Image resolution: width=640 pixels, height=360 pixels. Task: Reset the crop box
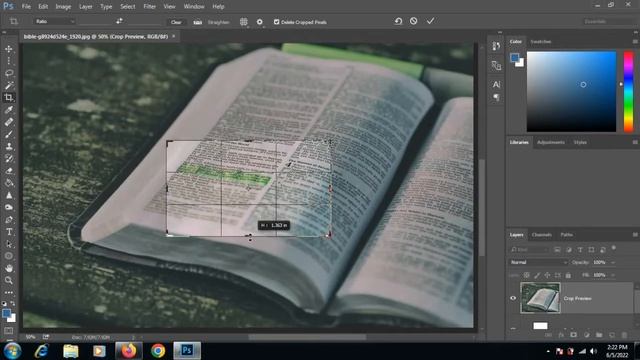click(398, 21)
